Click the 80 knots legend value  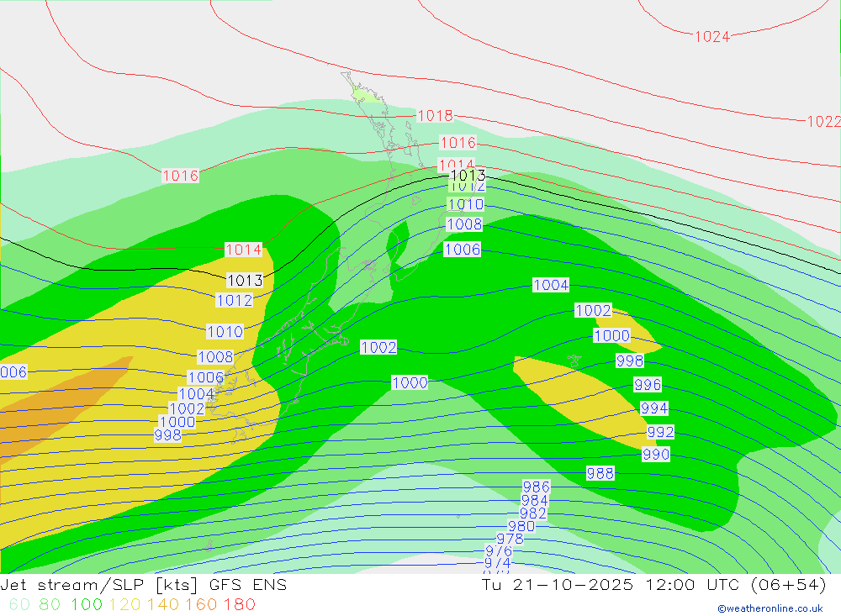50,604
